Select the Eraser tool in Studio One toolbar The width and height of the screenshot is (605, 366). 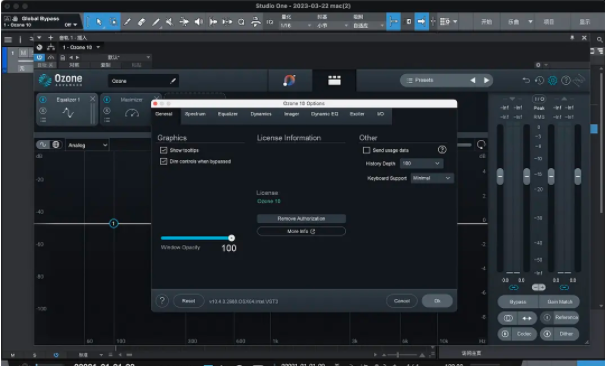(x=141, y=22)
